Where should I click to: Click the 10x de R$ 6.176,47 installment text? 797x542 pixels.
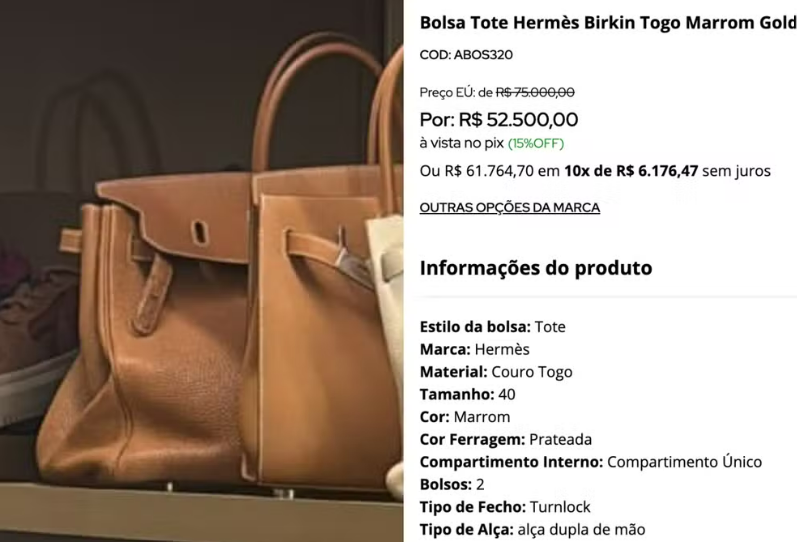click(631, 171)
